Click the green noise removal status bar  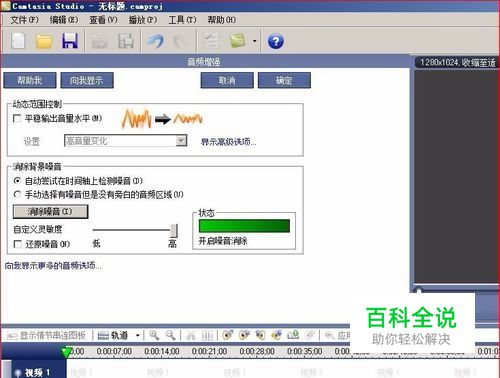coord(244,226)
